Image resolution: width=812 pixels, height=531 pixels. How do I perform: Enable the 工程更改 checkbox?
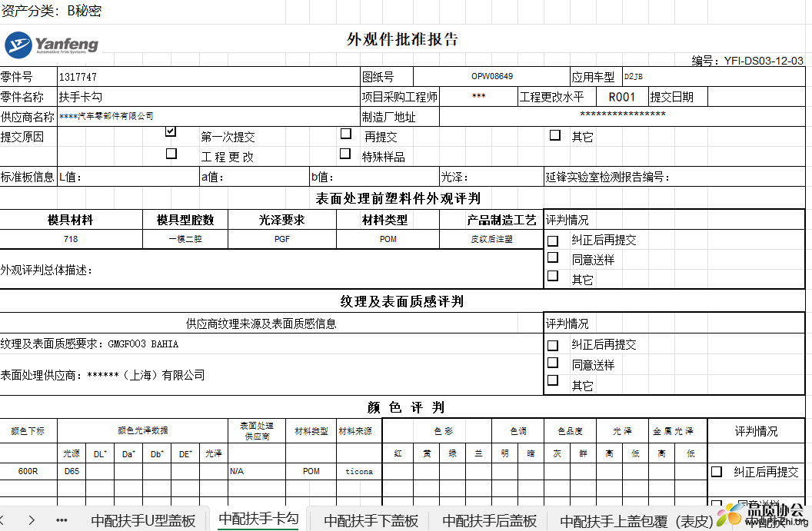point(171,154)
